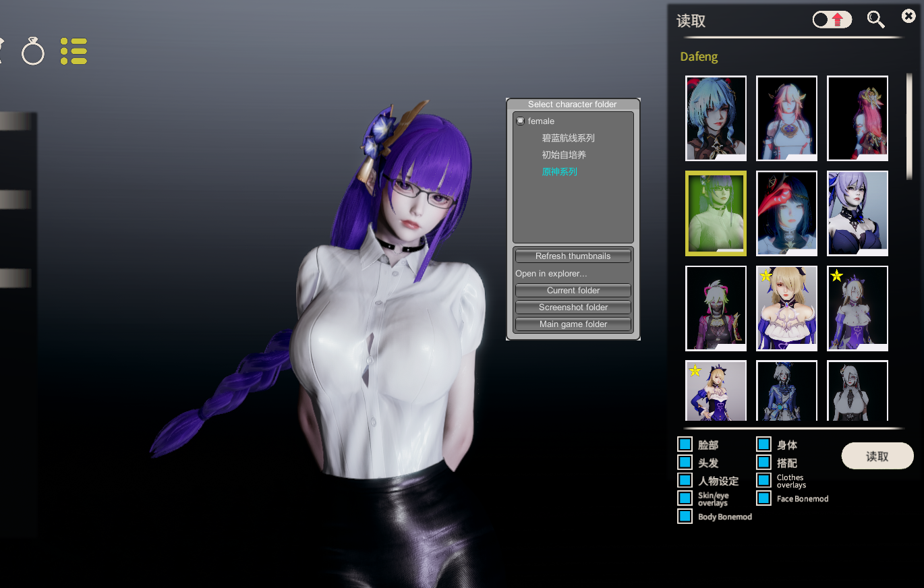Click the 读取 load button
Screen dimensions: 924x588
(877, 457)
